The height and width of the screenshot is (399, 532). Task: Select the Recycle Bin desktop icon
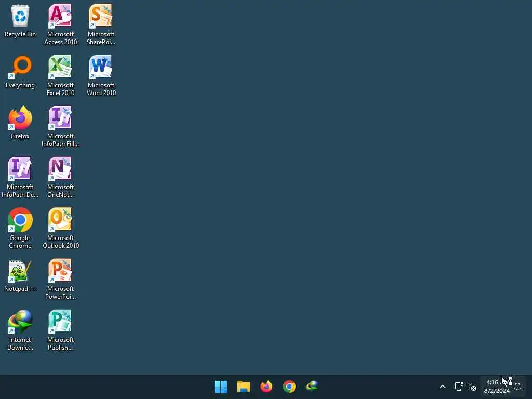[x=20, y=21]
